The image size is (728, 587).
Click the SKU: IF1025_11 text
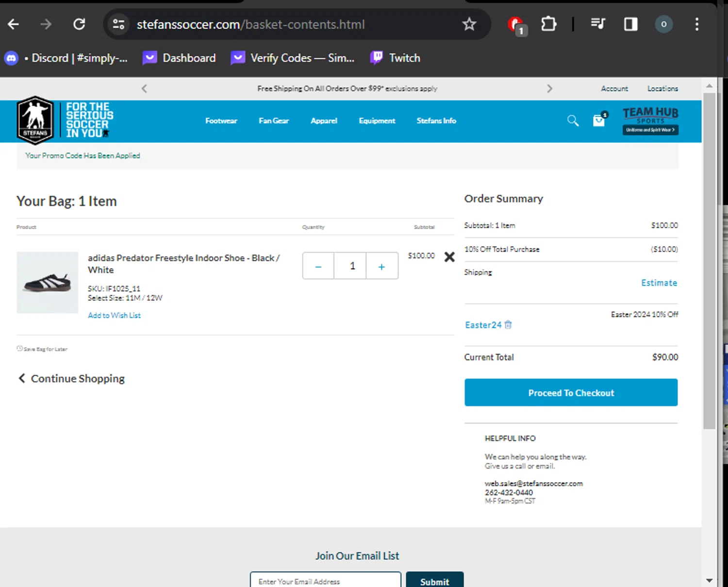tap(114, 288)
